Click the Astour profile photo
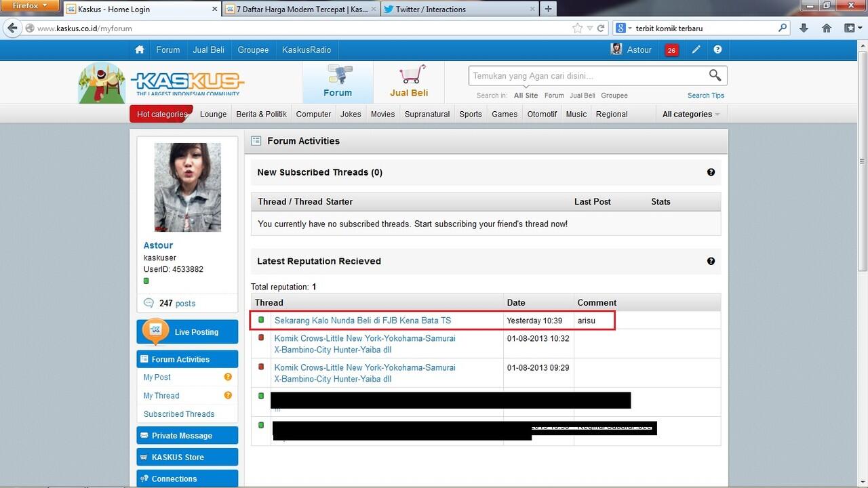Viewport: 868px width, 488px height. click(188, 188)
